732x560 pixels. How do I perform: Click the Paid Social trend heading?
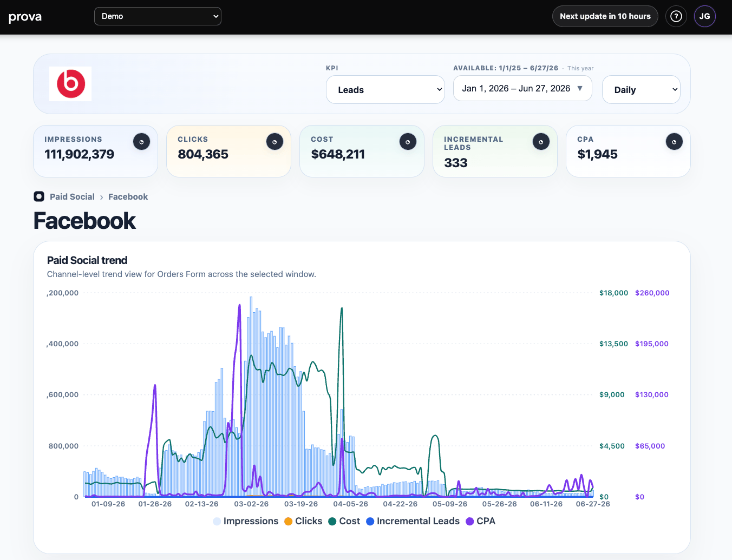click(87, 260)
